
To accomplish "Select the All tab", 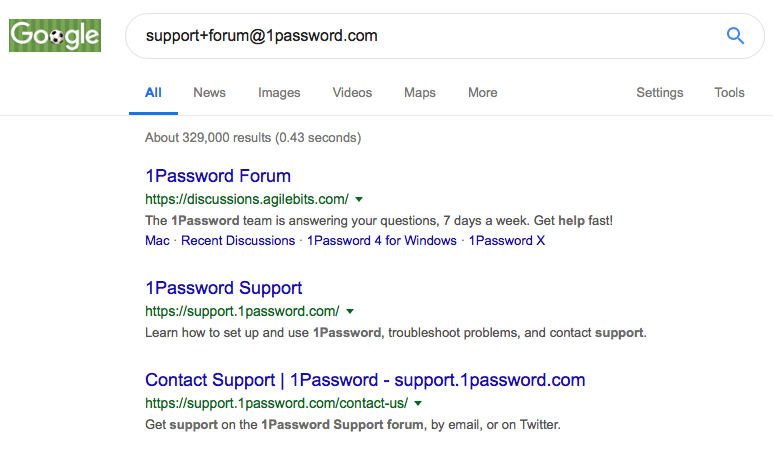I will pos(153,93).
